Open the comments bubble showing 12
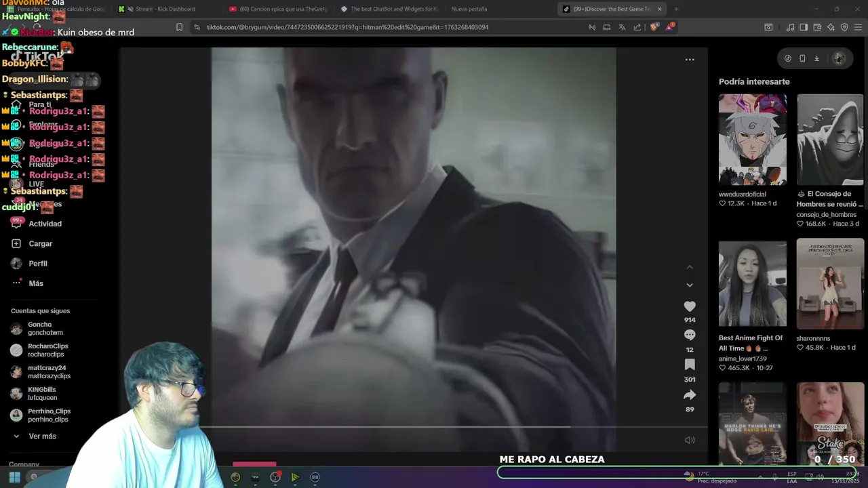 pos(690,335)
